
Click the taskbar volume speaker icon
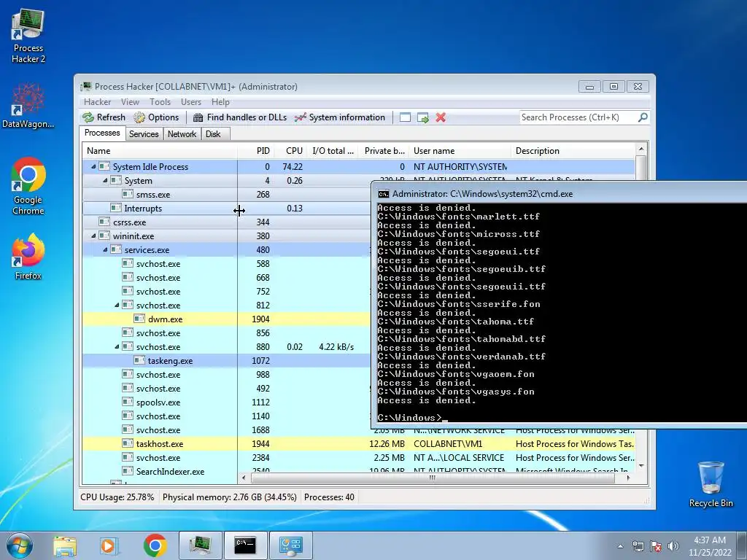673,545
